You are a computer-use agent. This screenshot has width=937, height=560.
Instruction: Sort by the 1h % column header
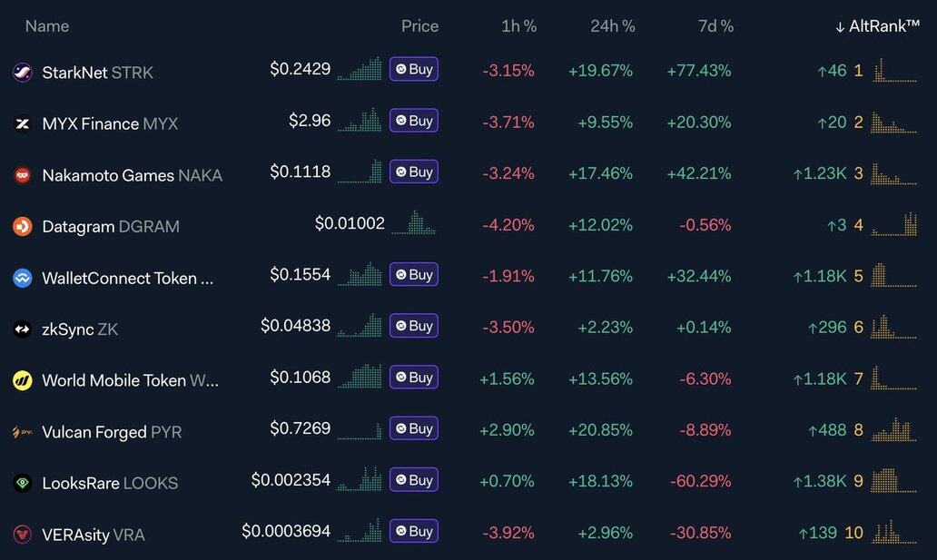point(518,26)
